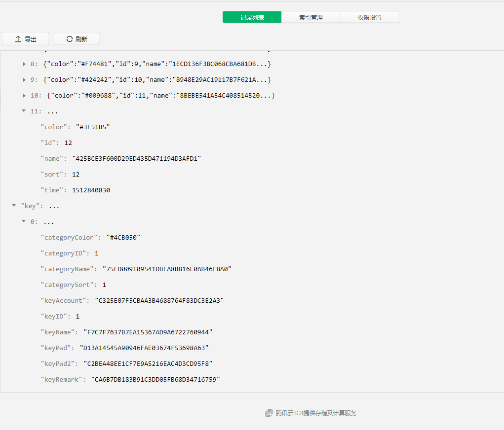Expand record 10 with color #009688
The width and height of the screenshot is (504, 430).
[x=24, y=95]
